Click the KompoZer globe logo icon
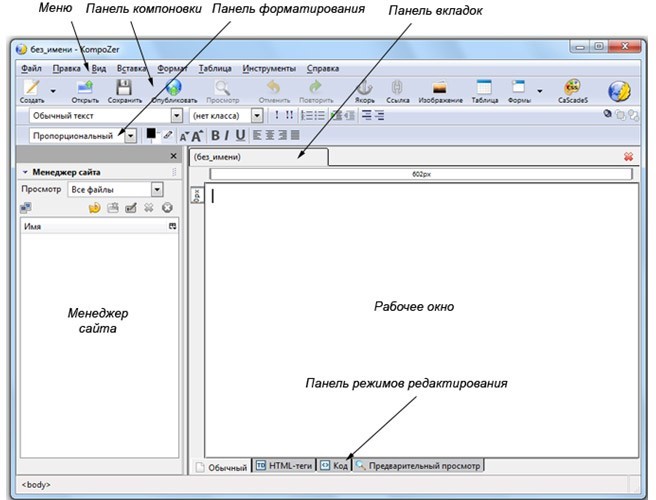656x500 pixels. [619, 91]
